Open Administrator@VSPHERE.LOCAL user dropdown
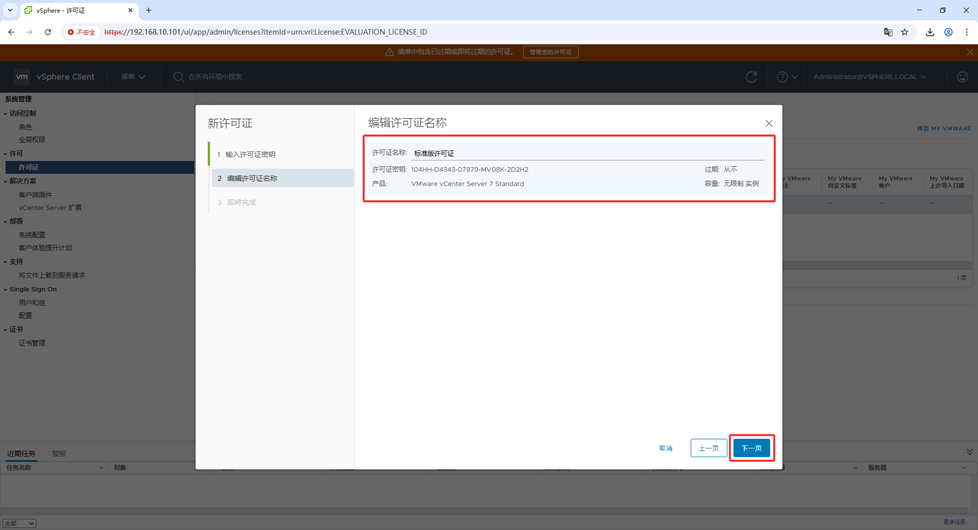This screenshot has height=530, width=978. pyautogui.click(x=869, y=77)
